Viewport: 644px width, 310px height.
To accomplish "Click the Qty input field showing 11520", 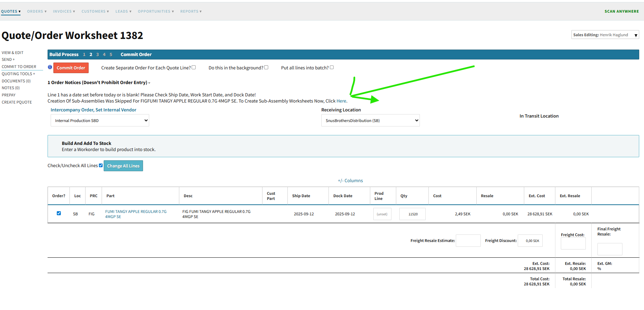I will coord(412,214).
